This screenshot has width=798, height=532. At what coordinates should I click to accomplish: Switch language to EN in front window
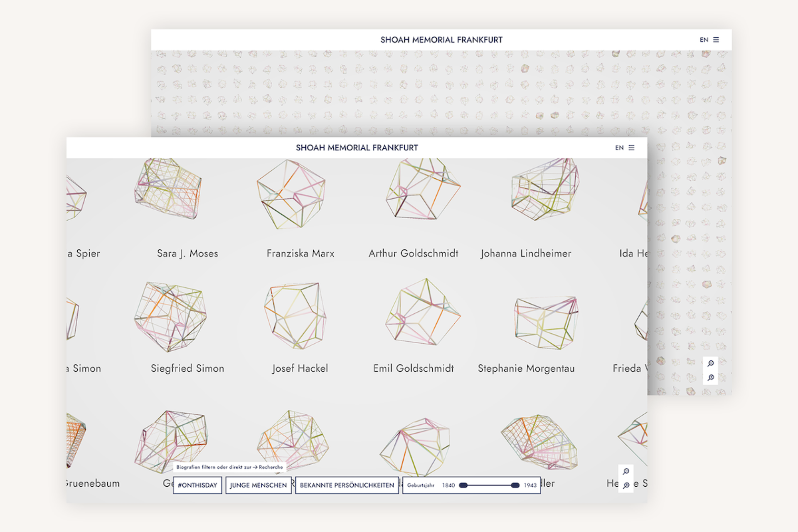pos(619,148)
